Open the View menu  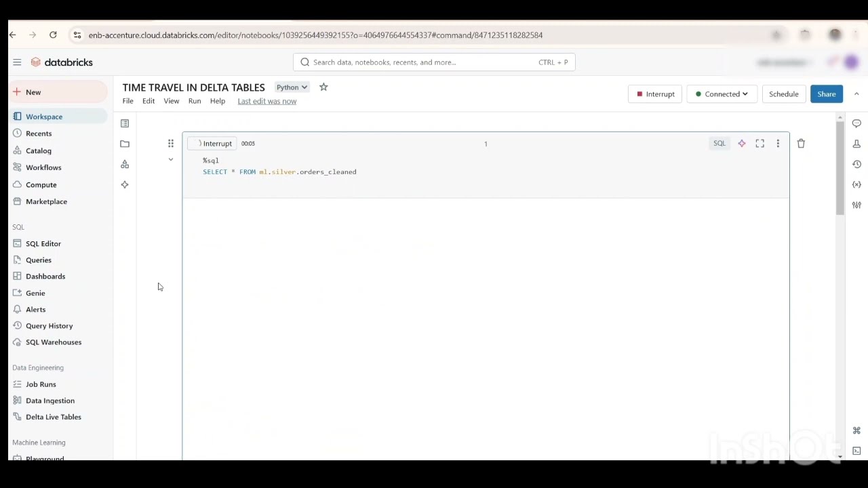tap(171, 101)
